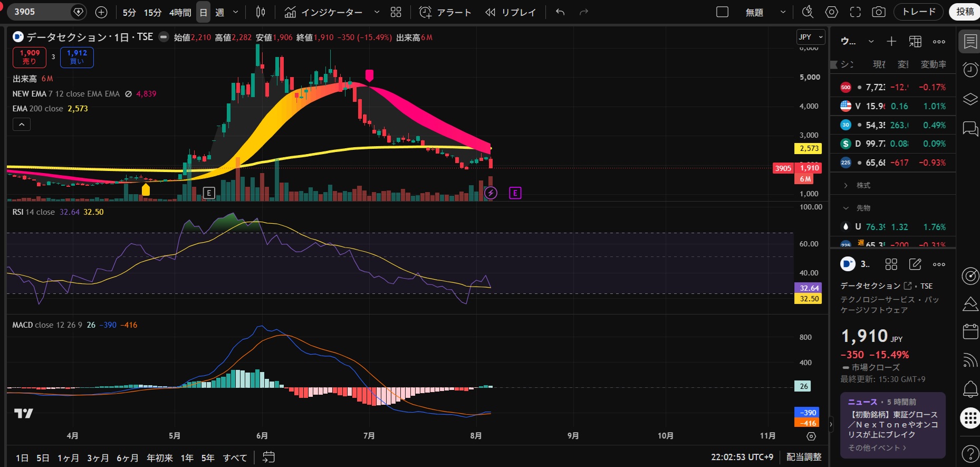Open chart settings hexagon icon in top toolbar
This screenshot has width=980, height=467.
pyautogui.click(x=832, y=12)
